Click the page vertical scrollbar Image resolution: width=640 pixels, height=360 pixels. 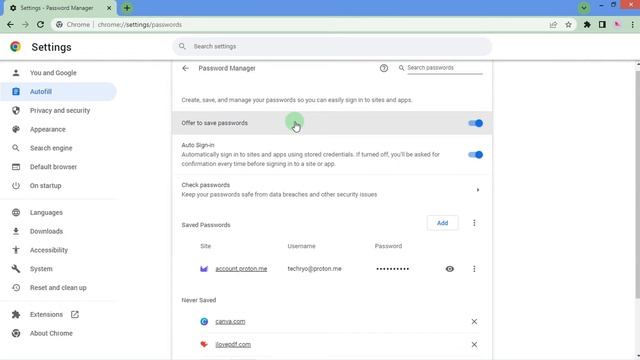point(638,184)
